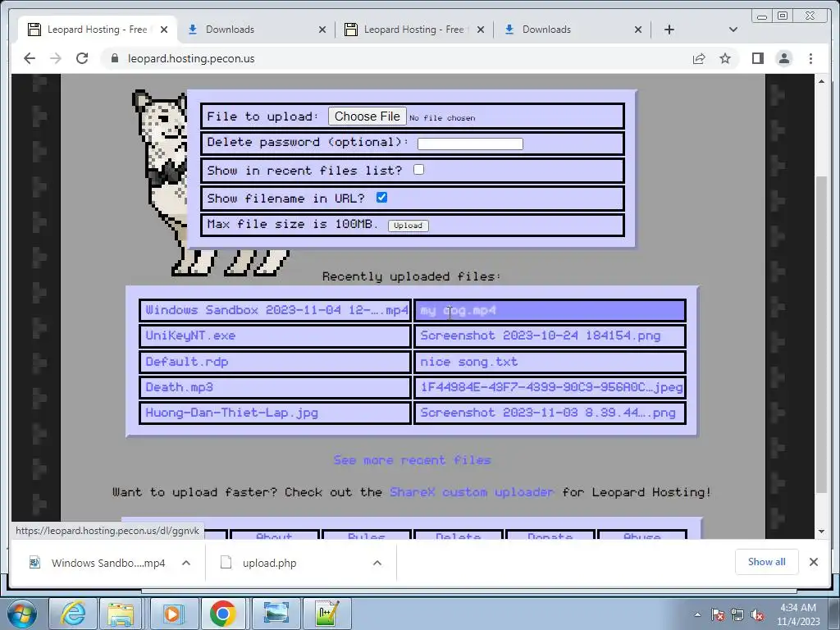This screenshot has width=840, height=630.
Task: Open the Notepad++ taskbar icon
Action: [x=326, y=614]
